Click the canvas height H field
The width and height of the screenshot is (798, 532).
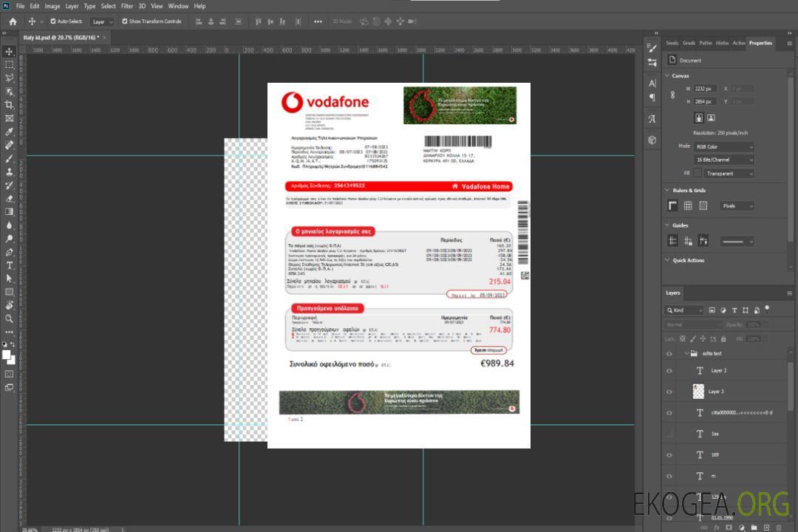coord(706,102)
